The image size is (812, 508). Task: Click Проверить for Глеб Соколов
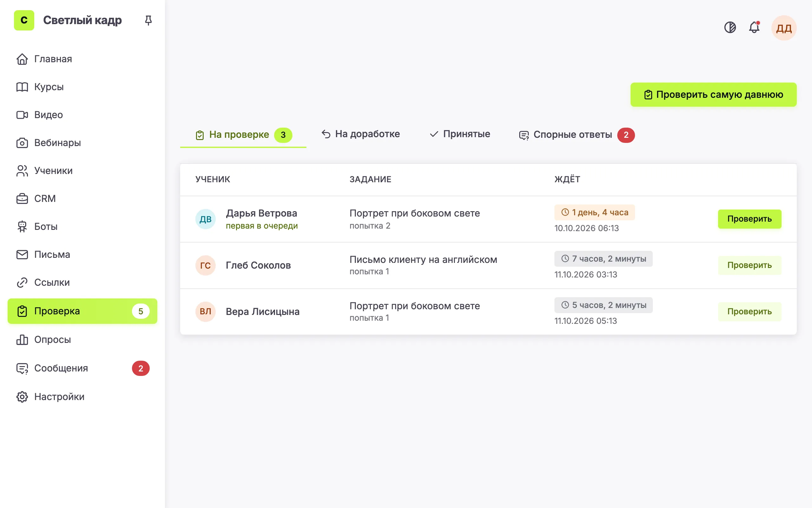pos(749,265)
